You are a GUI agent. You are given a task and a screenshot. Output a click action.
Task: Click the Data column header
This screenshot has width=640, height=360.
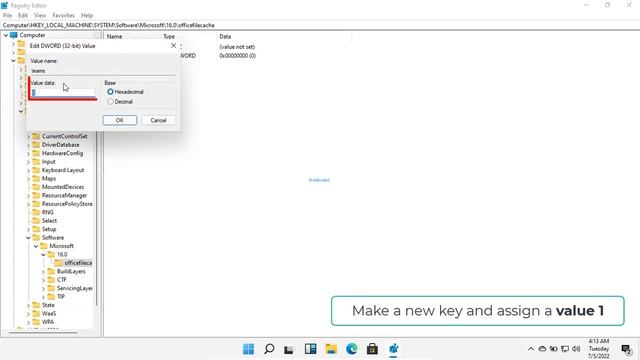[x=225, y=37]
